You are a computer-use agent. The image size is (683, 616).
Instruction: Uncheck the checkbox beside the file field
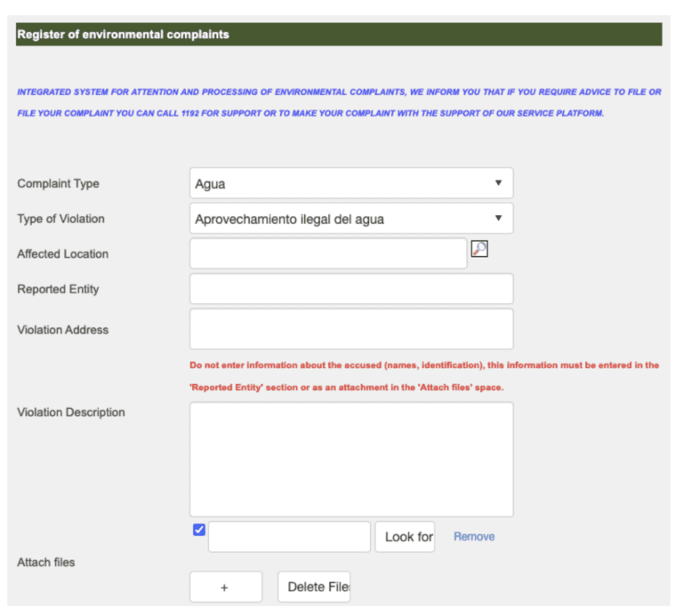coord(199,531)
